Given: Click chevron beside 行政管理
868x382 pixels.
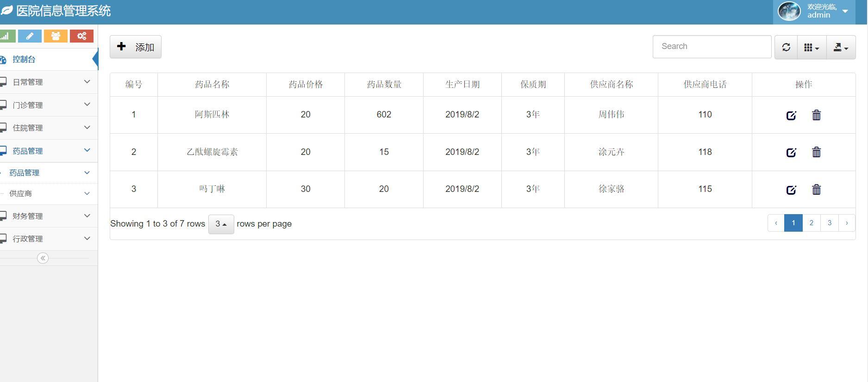Looking at the screenshot, I should 87,238.
